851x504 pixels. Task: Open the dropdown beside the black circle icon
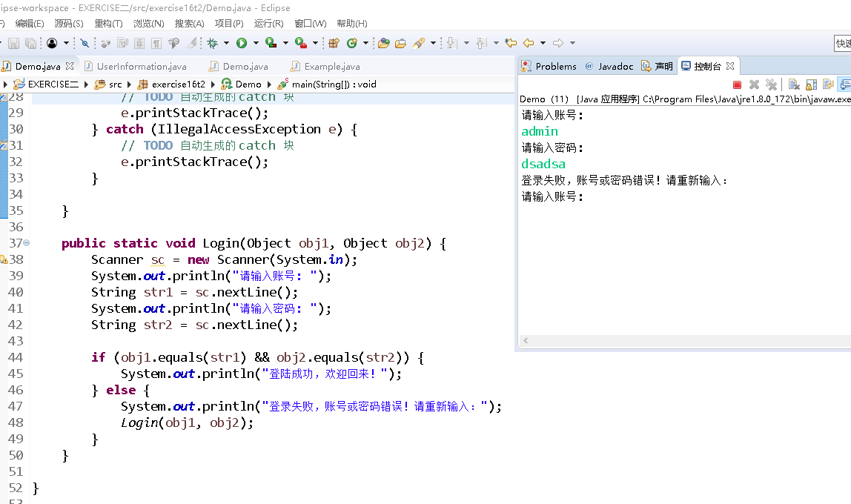click(x=66, y=43)
